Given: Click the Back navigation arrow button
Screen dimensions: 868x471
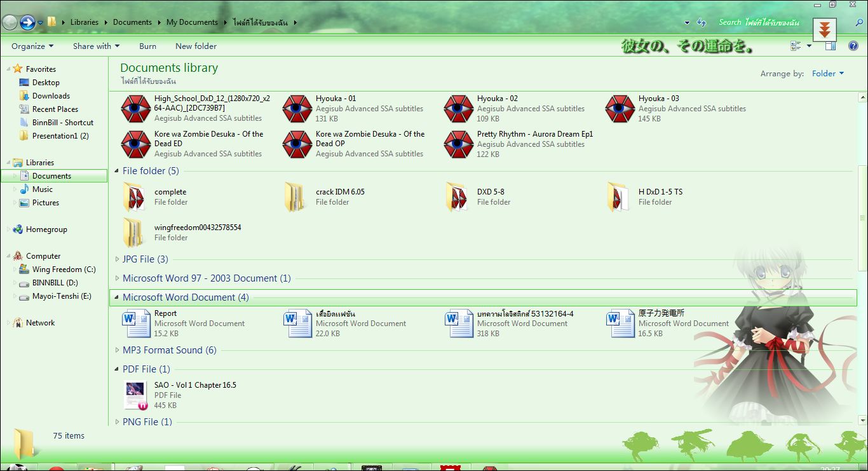Looking at the screenshot, I should point(10,23).
